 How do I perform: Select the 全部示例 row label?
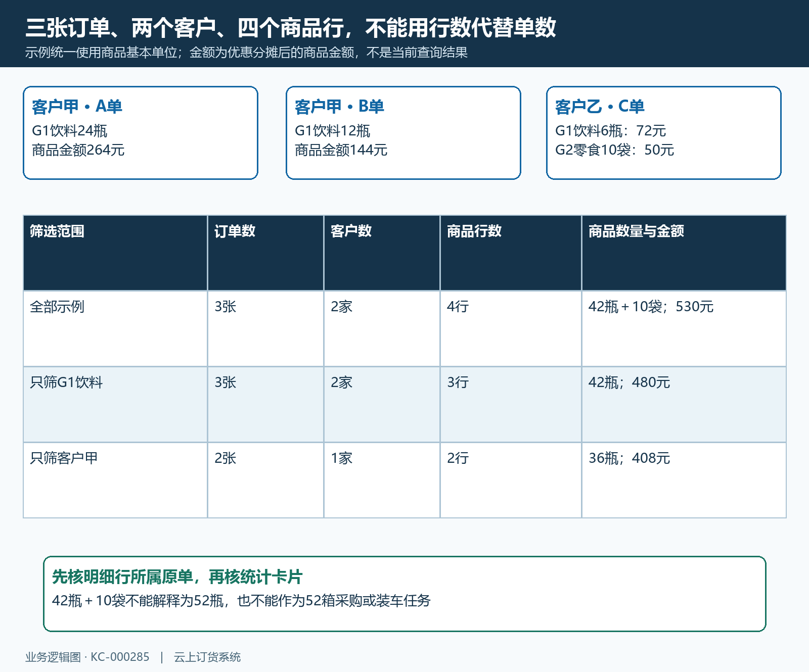pos(57,307)
